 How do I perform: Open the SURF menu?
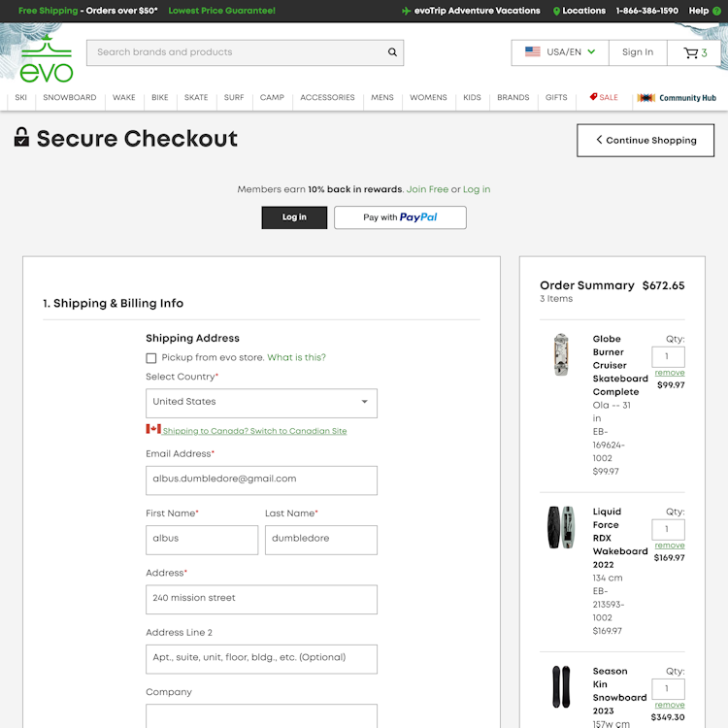tap(234, 97)
